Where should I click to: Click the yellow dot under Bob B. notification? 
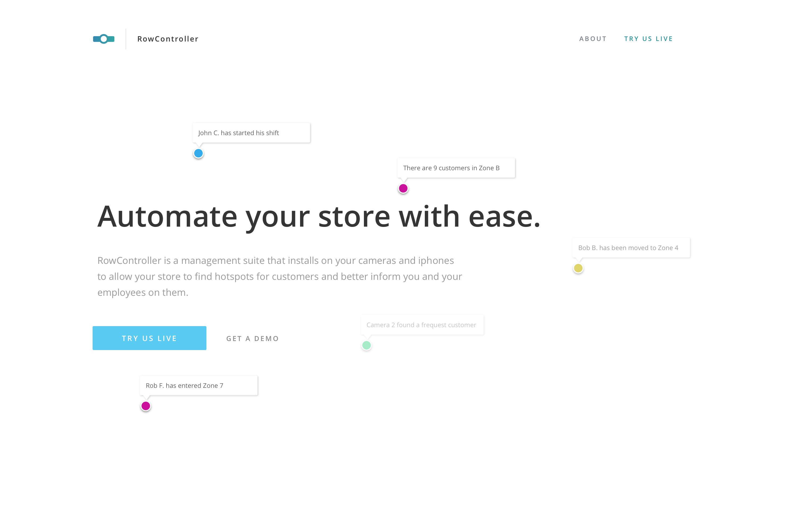tap(578, 268)
